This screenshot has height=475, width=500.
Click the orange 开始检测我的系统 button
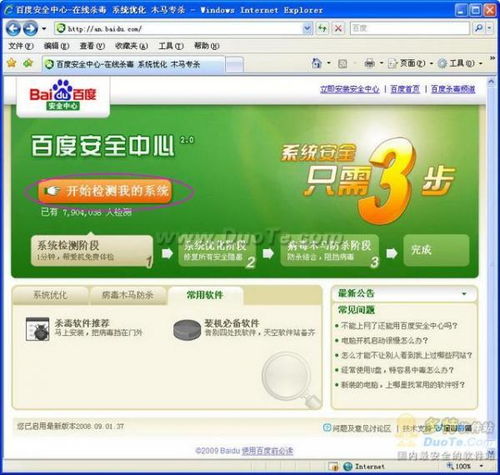point(105,191)
